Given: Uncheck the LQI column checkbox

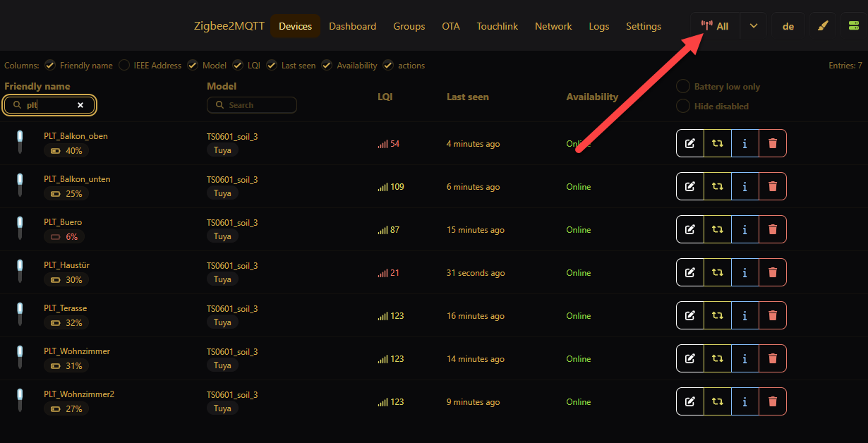Looking at the screenshot, I should (238, 66).
